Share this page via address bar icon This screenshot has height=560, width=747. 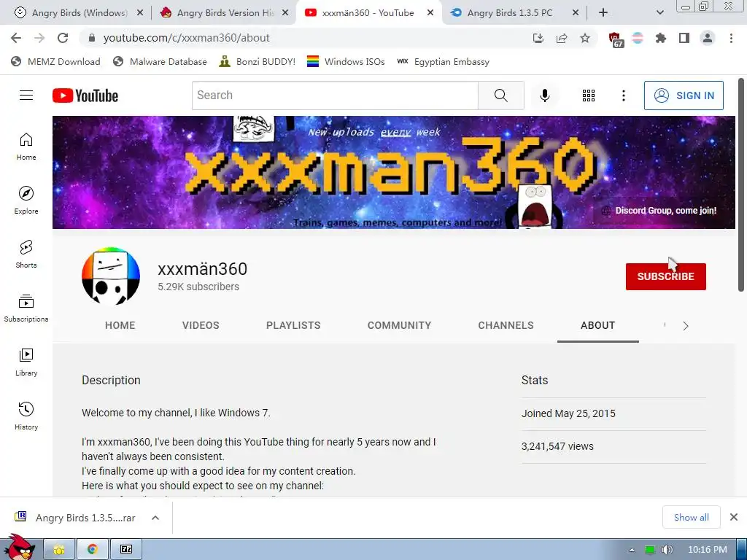(x=562, y=38)
